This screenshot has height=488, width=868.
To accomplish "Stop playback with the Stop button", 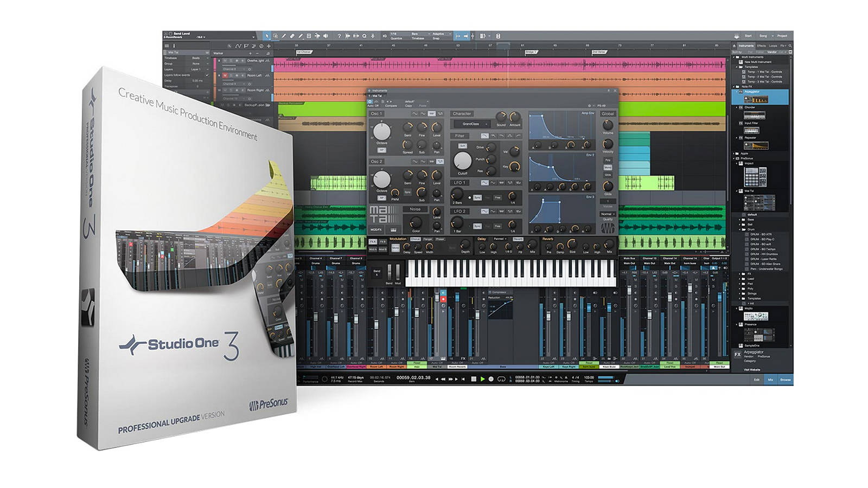I will tap(474, 379).
